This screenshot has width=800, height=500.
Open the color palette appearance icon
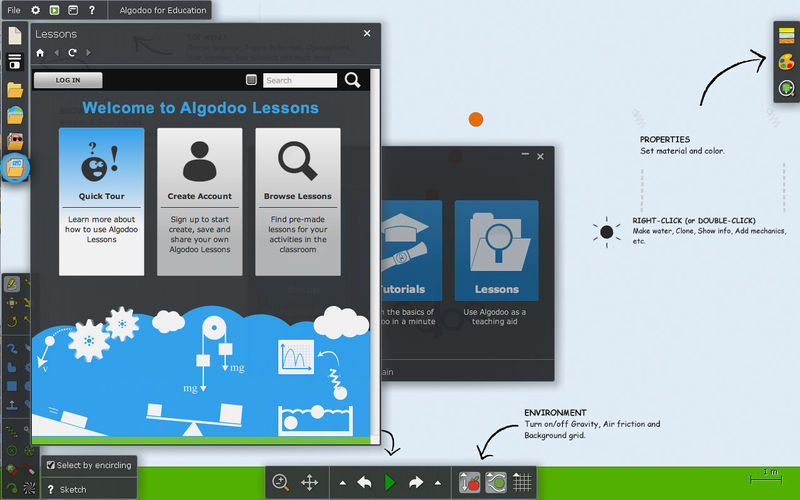point(786,62)
